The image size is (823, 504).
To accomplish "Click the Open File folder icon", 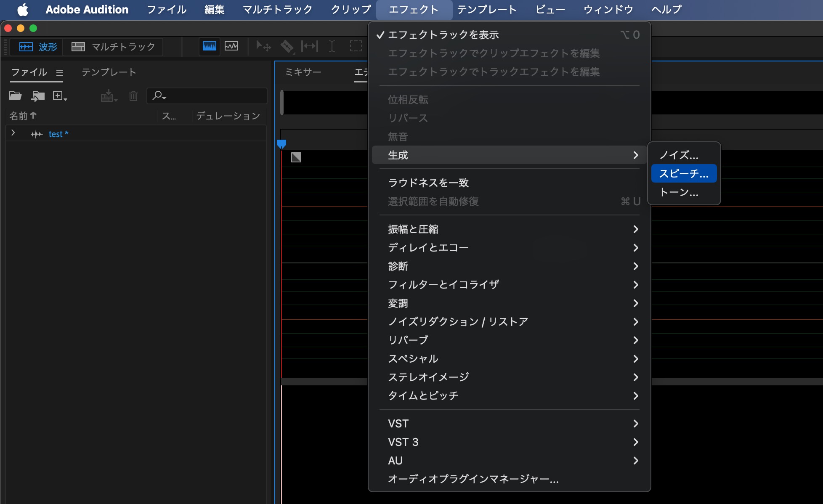I will [16, 96].
